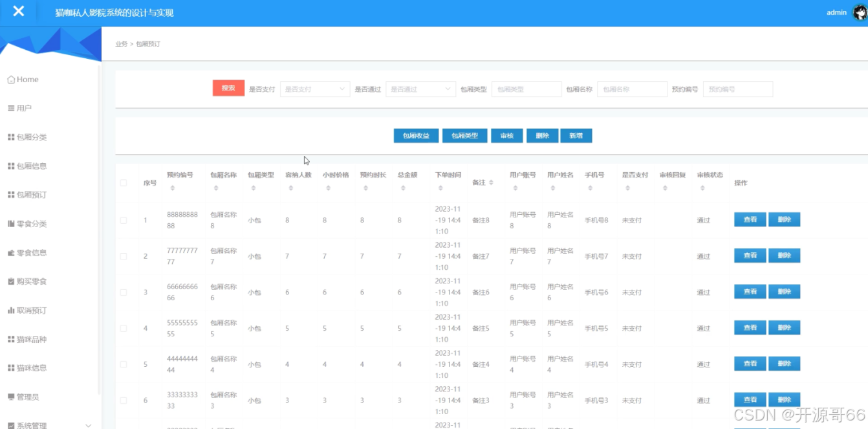This screenshot has height=429, width=868.
Task: Check the row 2 checkbox (77777777)
Action: [x=124, y=256]
